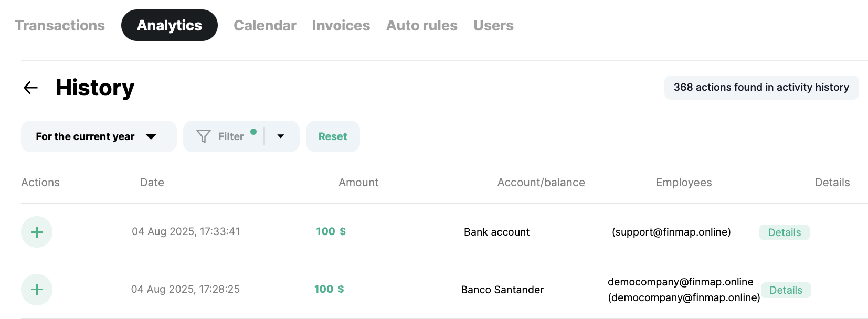Click the plus icon for 17:33:41 entry
The width and height of the screenshot is (868, 319).
coord(37,232)
